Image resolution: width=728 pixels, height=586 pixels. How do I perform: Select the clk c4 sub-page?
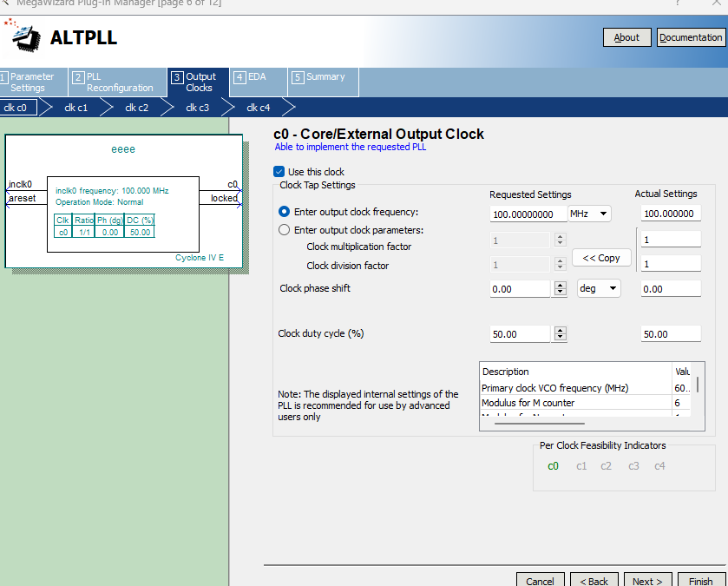tap(259, 108)
